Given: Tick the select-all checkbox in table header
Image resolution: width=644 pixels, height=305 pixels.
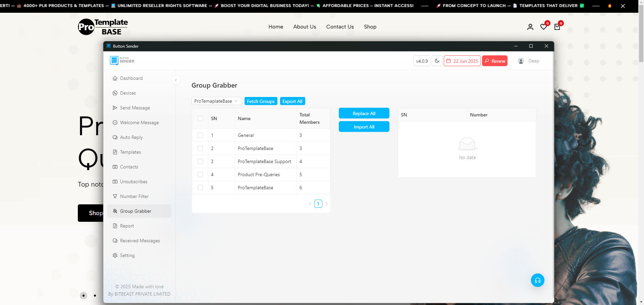Looking at the screenshot, I should 200,118.
